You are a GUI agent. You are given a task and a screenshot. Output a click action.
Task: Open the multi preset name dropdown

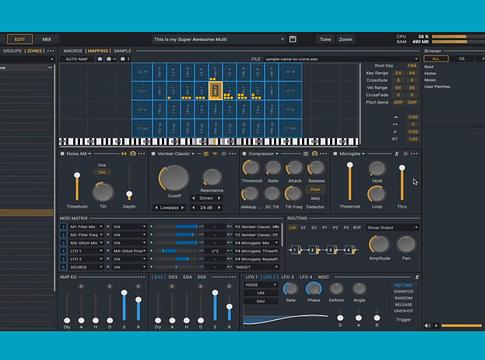tap(218, 39)
